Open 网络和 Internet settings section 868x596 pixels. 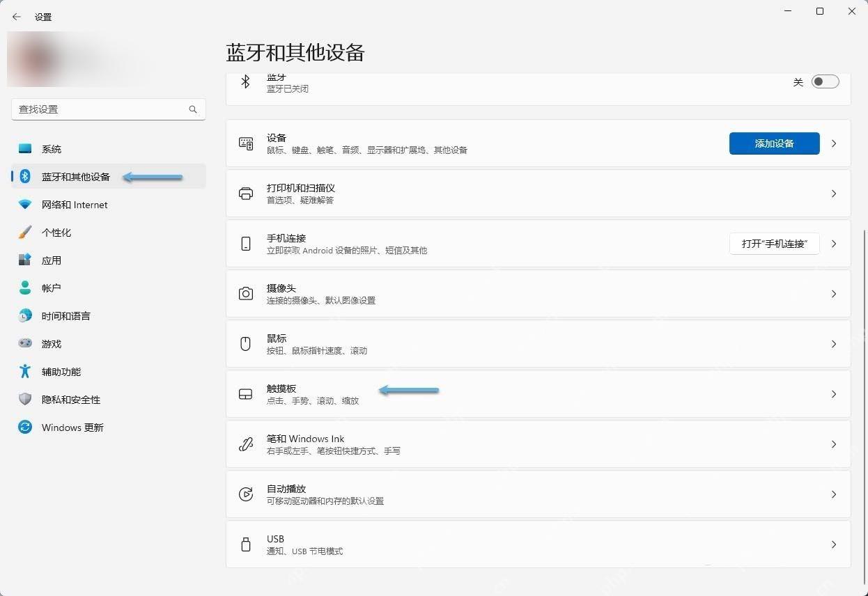pyautogui.click(x=109, y=205)
